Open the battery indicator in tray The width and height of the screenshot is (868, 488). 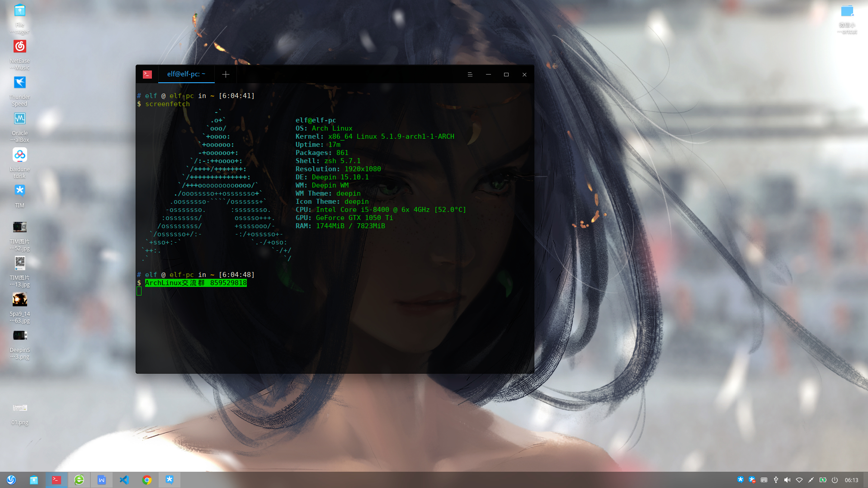point(823,480)
